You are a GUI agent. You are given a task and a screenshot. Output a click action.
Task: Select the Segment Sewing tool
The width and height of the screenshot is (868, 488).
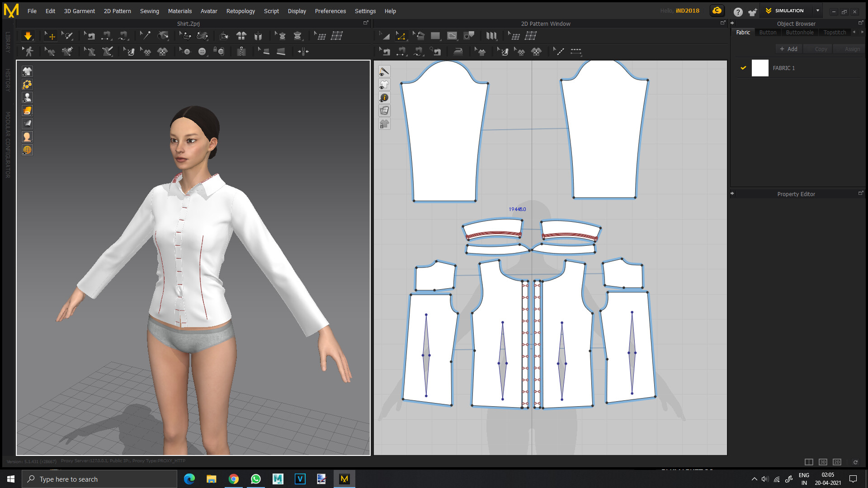pyautogui.click(x=401, y=51)
